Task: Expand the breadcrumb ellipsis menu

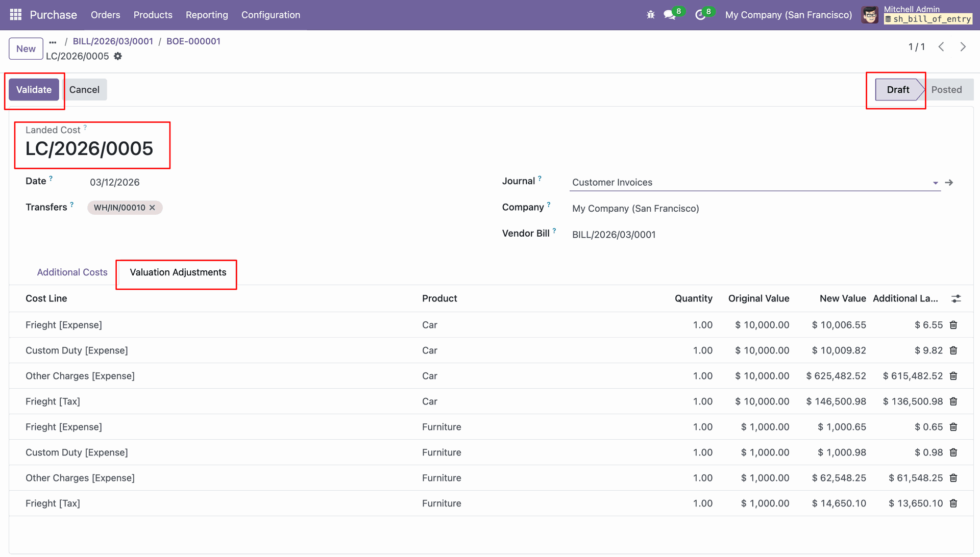Action: [x=53, y=42]
